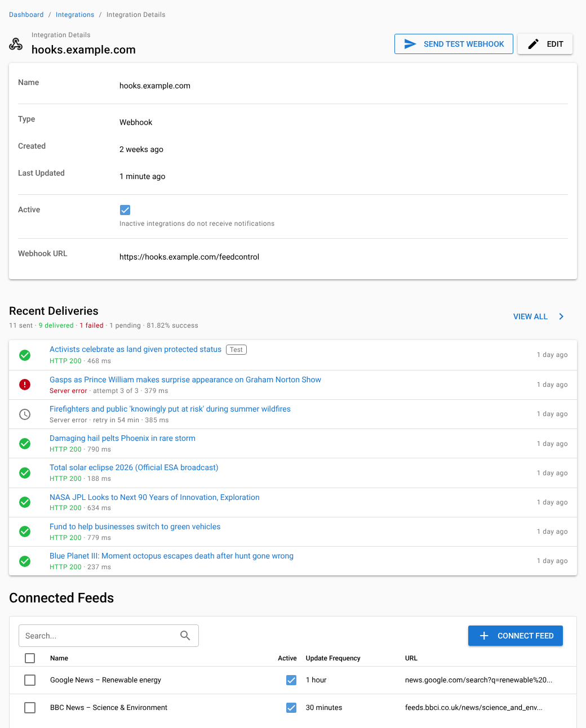Open Blue Planet III octopus link
The height and width of the screenshot is (728, 586).
tap(171, 556)
